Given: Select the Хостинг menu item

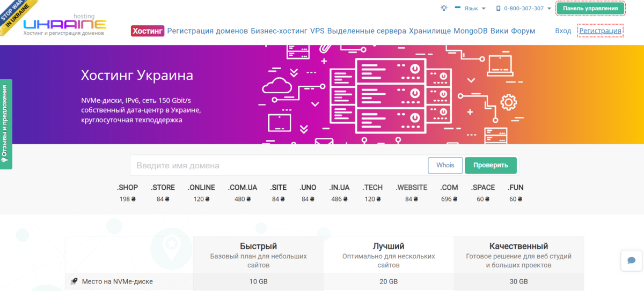Looking at the screenshot, I should click(147, 31).
